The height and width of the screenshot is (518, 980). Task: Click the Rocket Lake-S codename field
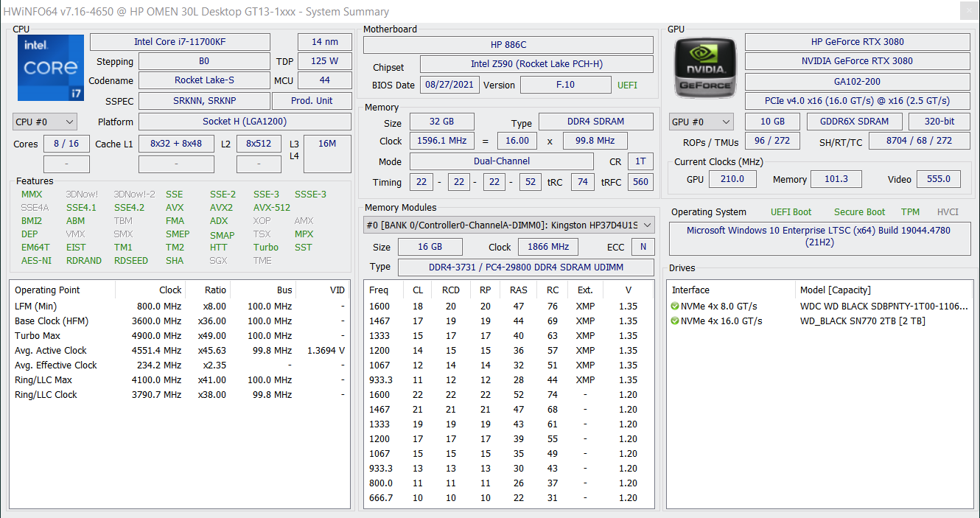click(204, 80)
